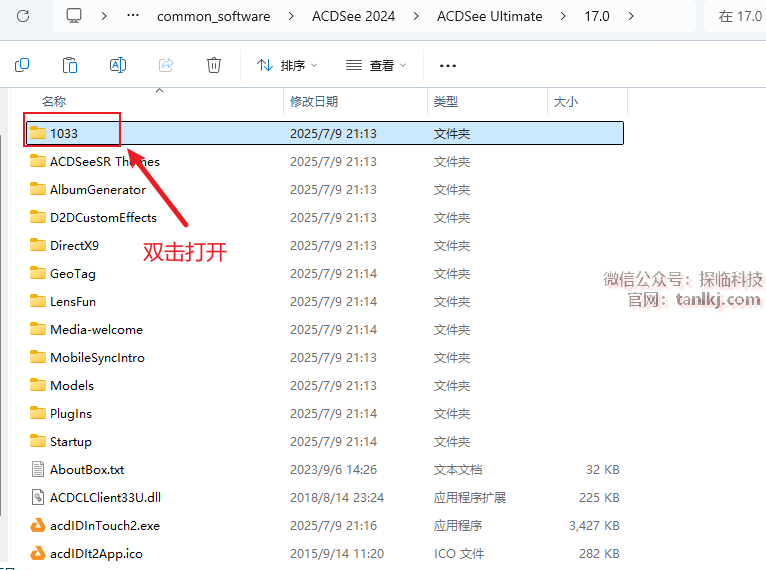Click the share icon in toolbar
Viewport: 766px width, 570px height.
pos(166,65)
